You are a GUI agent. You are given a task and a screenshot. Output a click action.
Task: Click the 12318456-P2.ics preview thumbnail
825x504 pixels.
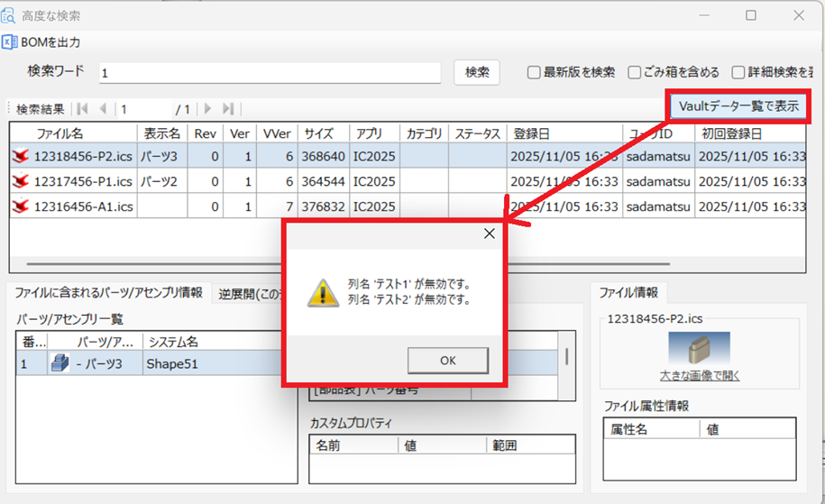[x=700, y=347]
